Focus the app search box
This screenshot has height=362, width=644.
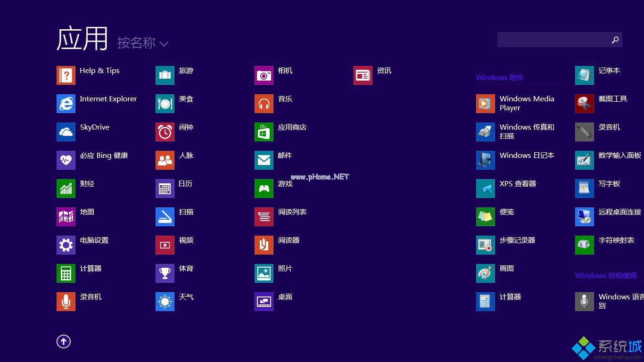[560, 40]
